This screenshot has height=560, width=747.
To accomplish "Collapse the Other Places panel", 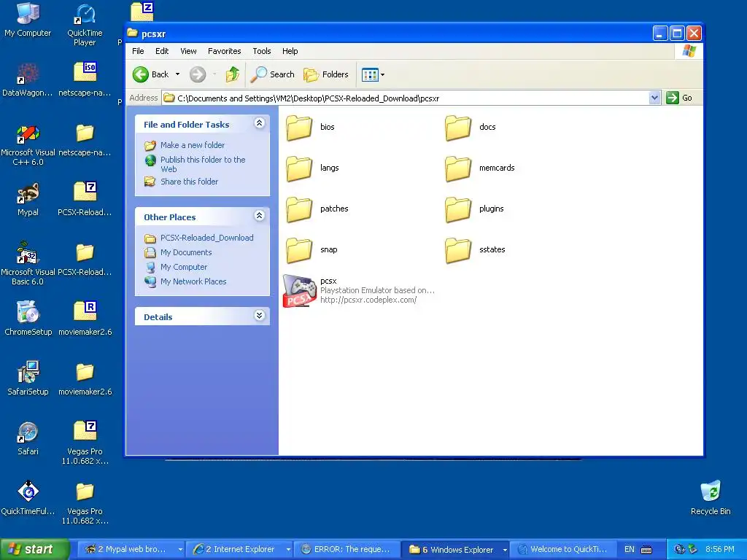I will tap(259, 216).
